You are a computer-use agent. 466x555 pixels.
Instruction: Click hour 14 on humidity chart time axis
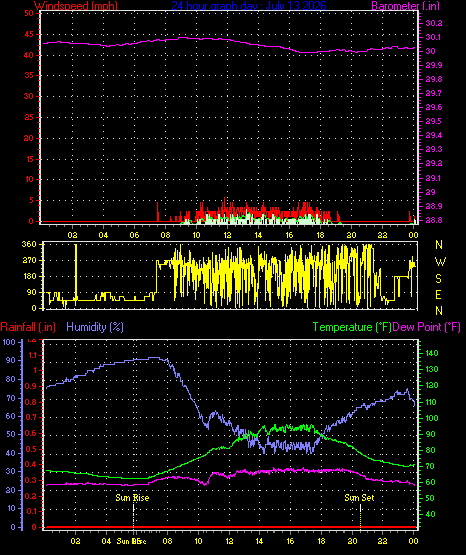pos(259,541)
